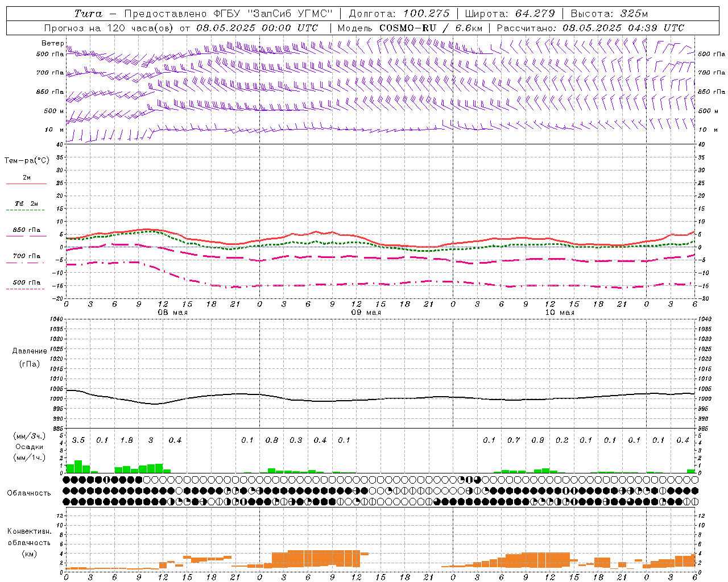
Task: Click the "0.7" precipitation total value
Action: click(514, 440)
